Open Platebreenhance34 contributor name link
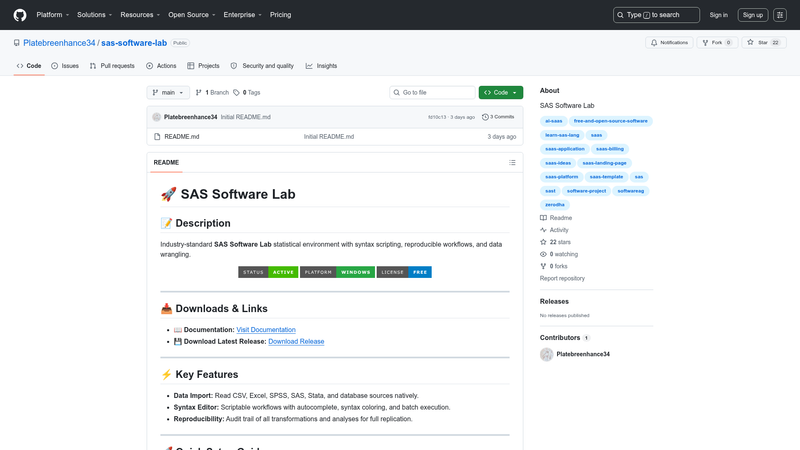The height and width of the screenshot is (450, 800). pos(583,354)
